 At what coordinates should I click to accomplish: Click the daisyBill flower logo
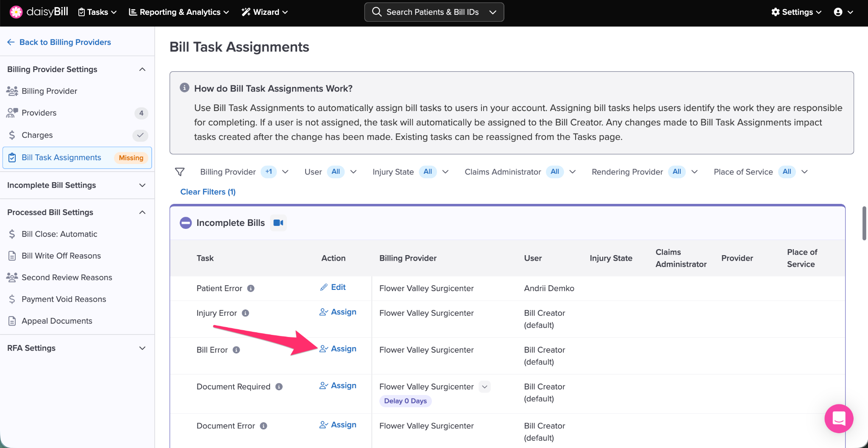tap(16, 12)
